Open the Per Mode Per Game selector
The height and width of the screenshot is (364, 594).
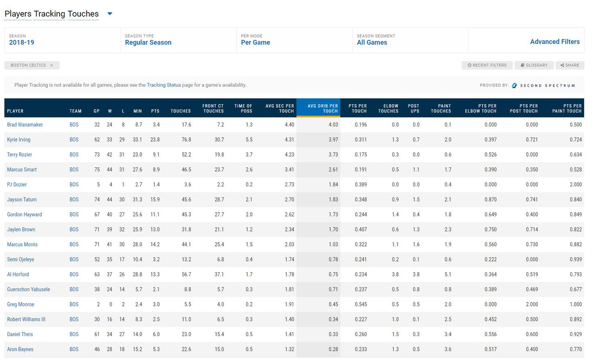tap(295, 39)
